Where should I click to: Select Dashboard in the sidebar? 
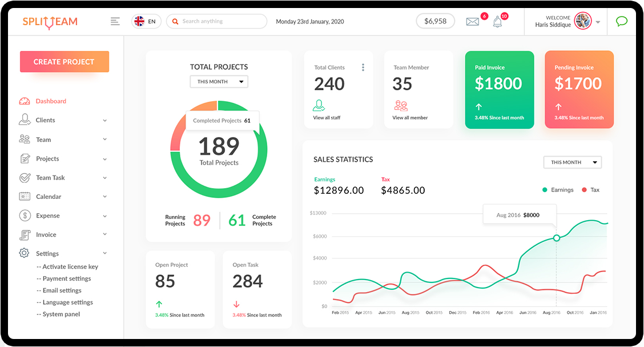point(51,101)
